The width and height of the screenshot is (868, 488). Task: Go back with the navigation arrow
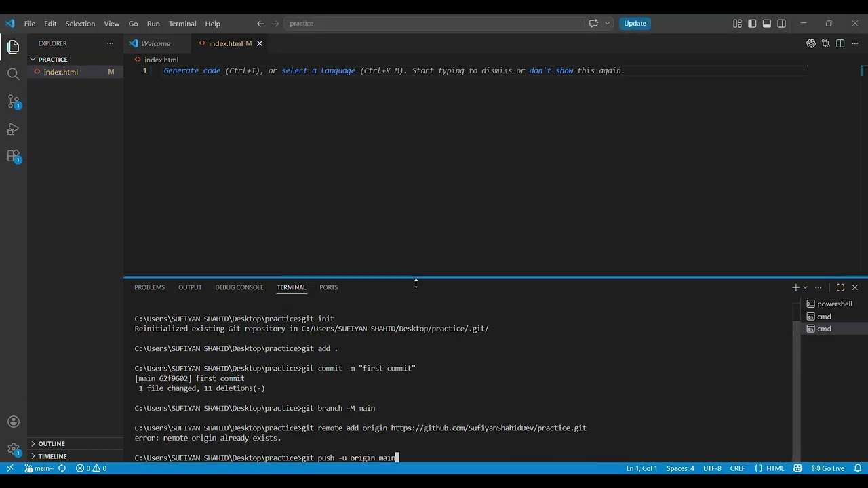click(x=260, y=24)
